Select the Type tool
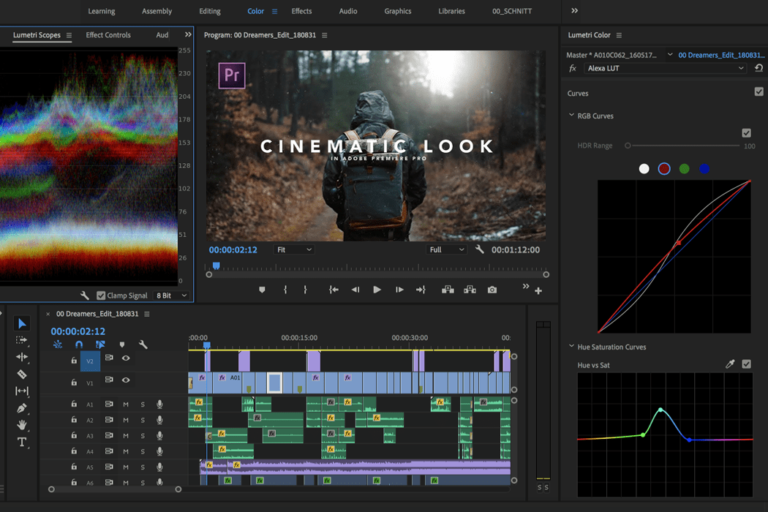This screenshot has width=768, height=512. [22, 442]
